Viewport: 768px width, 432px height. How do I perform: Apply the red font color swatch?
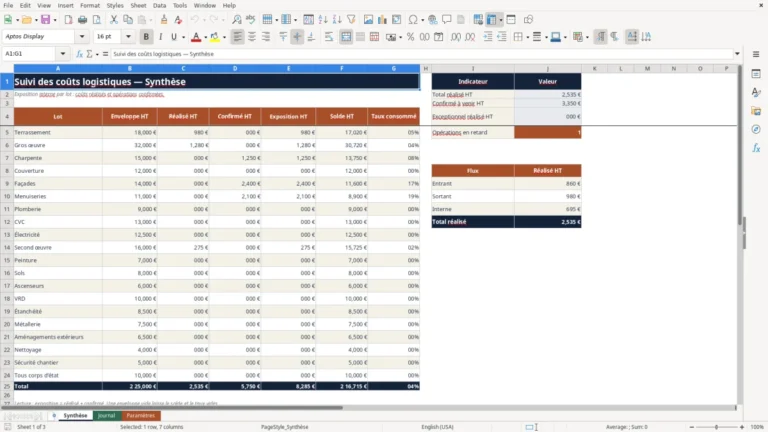coord(196,37)
